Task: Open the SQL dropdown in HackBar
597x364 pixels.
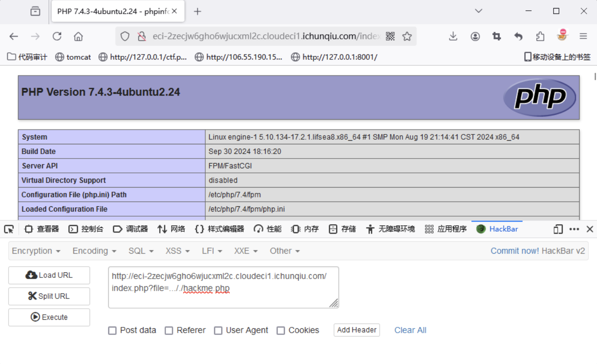Action: coord(141,251)
